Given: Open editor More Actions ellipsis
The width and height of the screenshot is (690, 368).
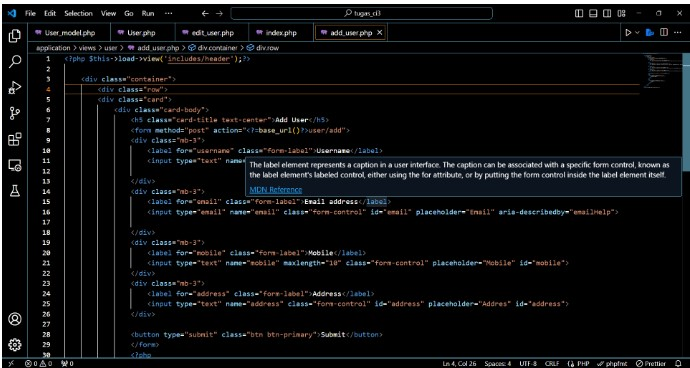Looking at the screenshot, I should pos(678,33).
